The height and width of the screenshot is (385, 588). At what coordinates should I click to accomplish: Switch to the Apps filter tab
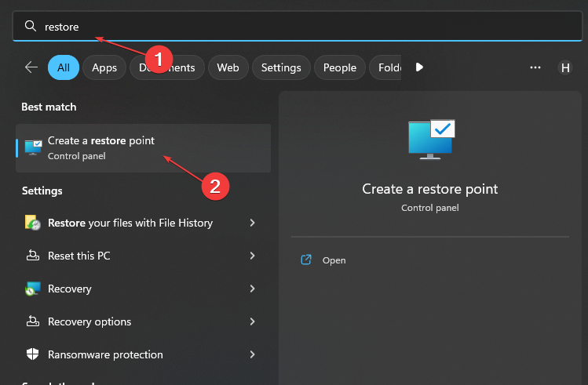tap(104, 67)
